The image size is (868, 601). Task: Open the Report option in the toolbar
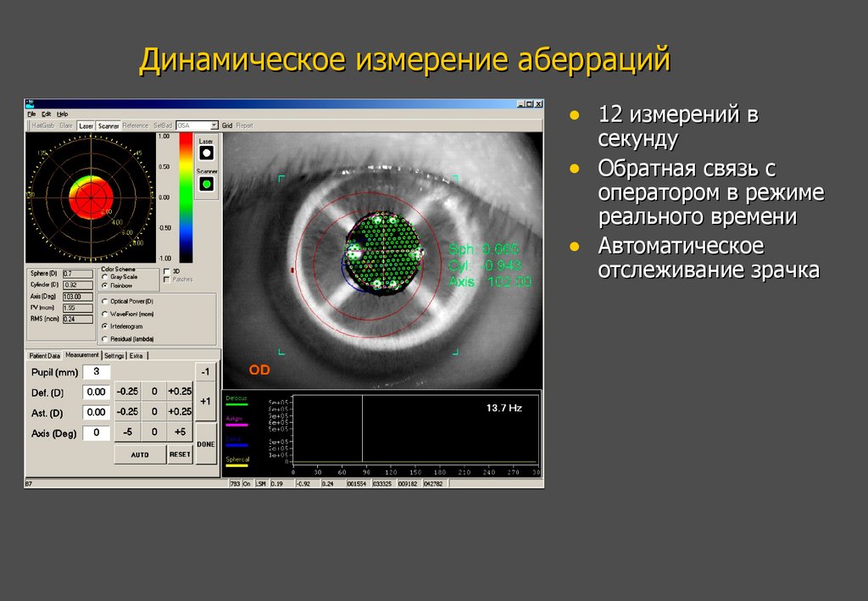244,125
